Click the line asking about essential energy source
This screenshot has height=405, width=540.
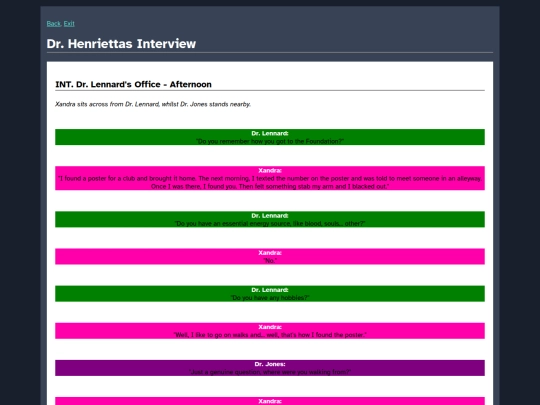click(270, 224)
